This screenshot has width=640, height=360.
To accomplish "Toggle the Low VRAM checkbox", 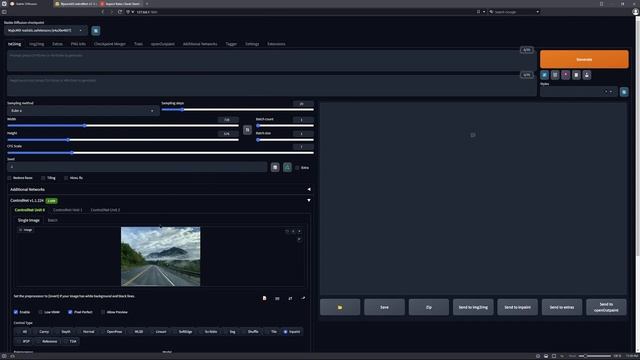I will (40, 312).
